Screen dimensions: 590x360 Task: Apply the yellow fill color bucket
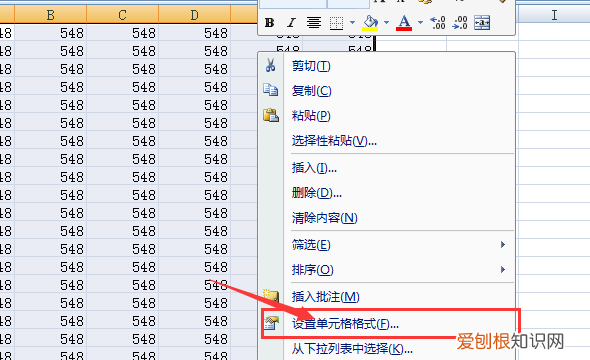click(370, 23)
